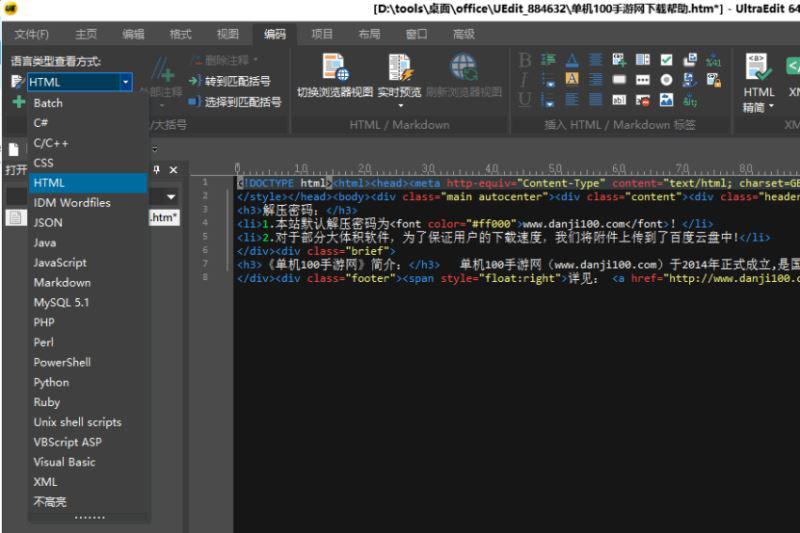Image resolution: width=800 pixels, height=533 pixels.
Task: Switch to the 高级 ribbon tab
Action: coord(464,34)
